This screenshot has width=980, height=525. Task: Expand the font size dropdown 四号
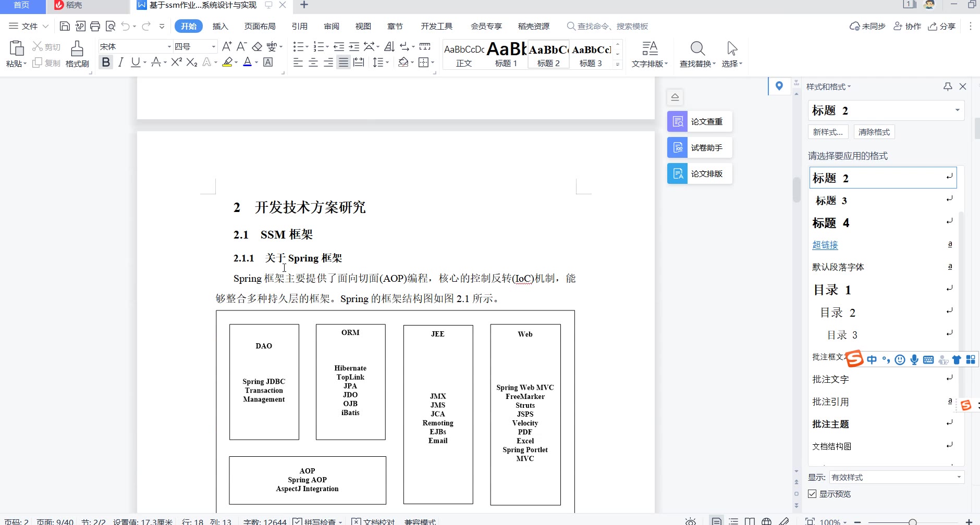(213, 47)
